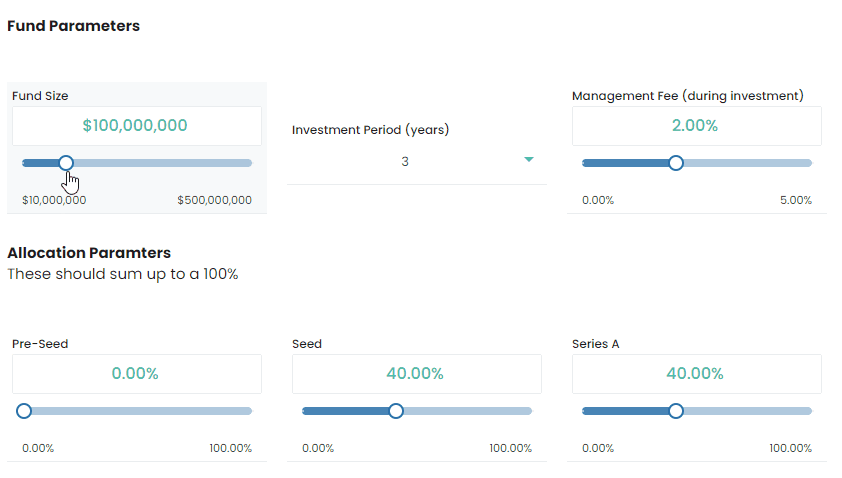Click the Fund Size amount input field

tap(136, 126)
